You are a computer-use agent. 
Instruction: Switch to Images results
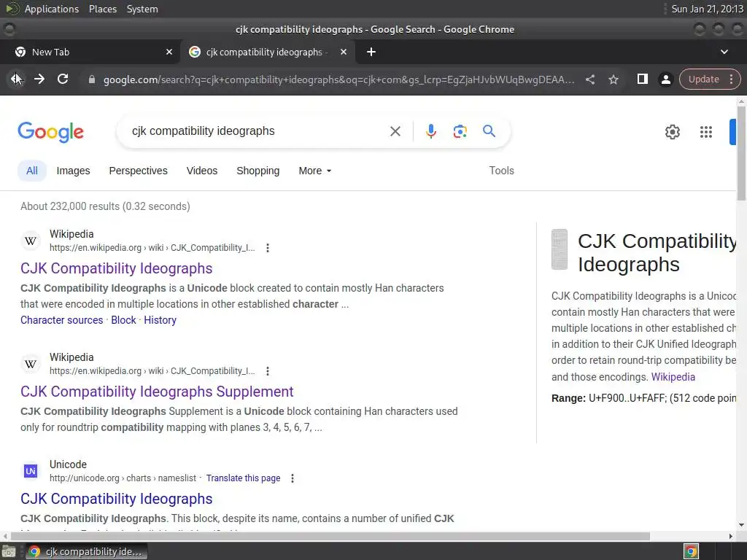point(73,171)
